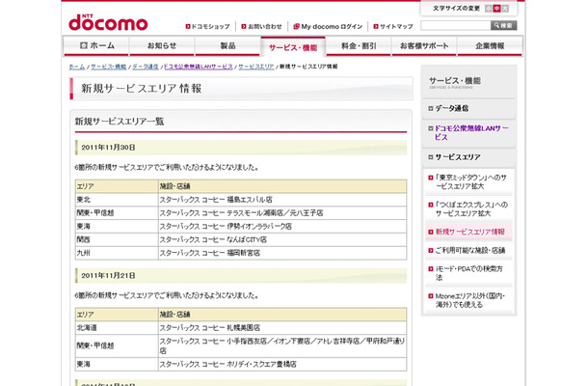Go to the ホーム tab
The height and width of the screenshot is (386, 588).
[x=96, y=45]
